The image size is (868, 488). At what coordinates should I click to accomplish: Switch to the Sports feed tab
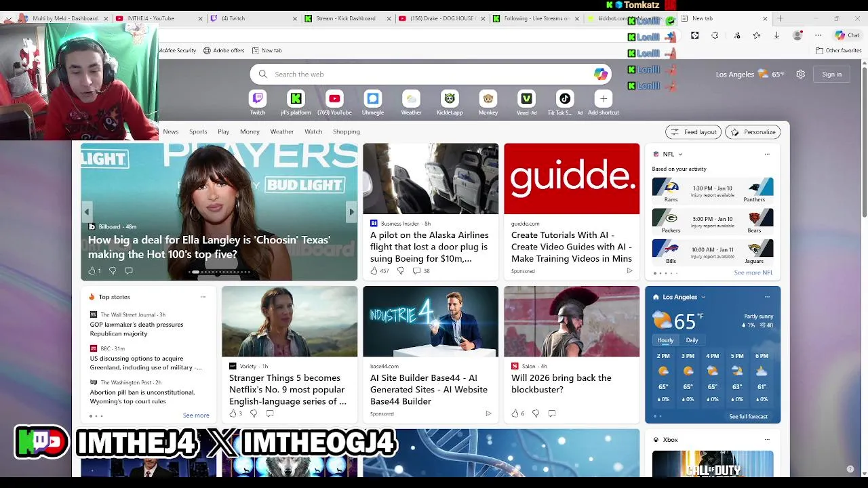click(x=198, y=131)
